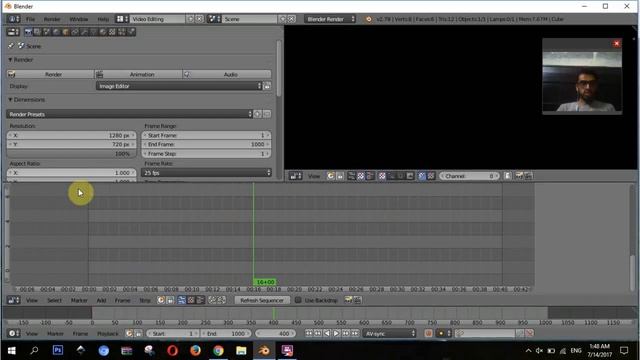This screenshot has width=640, height=360.
Task: Click the resolution percentage 100% slider
Action: point(71,153)
